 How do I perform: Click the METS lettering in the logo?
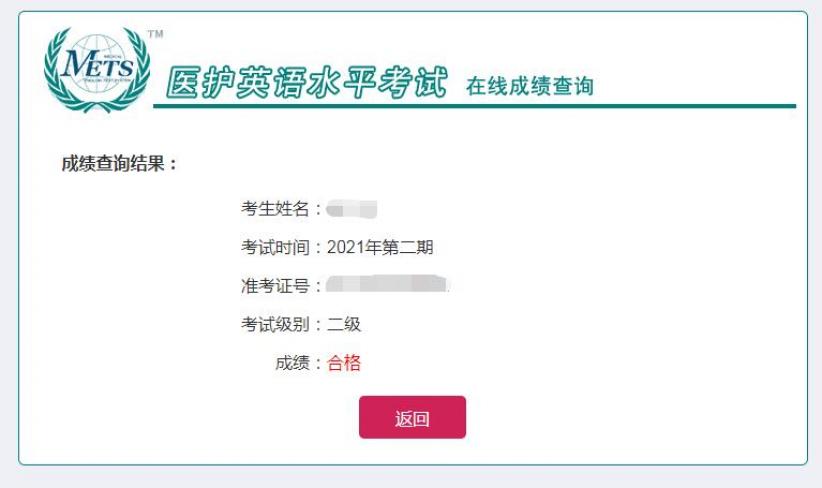click(x=97, y=64)
